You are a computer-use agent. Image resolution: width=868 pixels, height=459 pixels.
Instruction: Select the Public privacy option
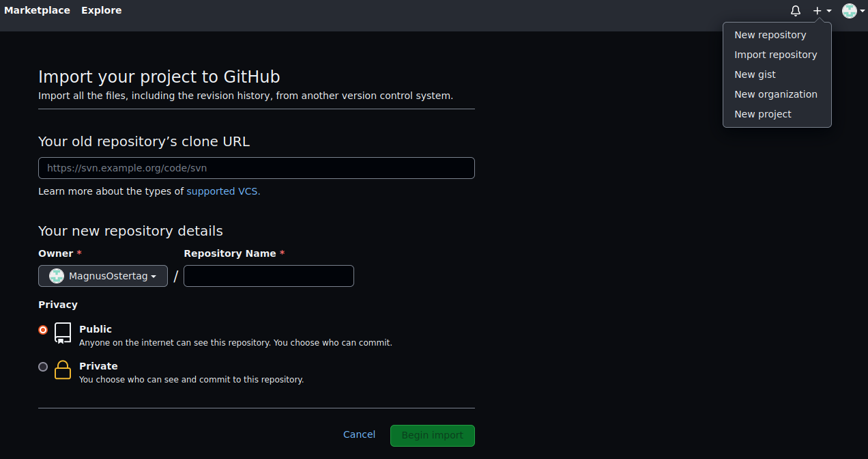click(42, 330)
